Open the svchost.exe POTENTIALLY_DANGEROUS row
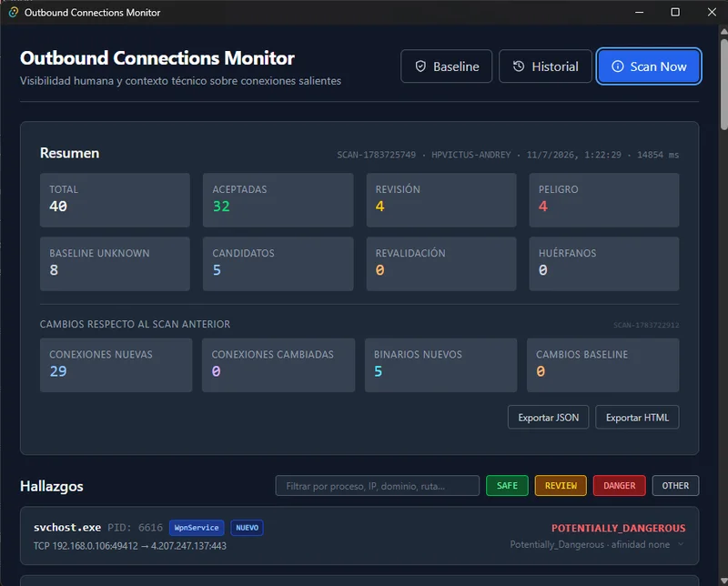The image size is (728, 586). (x=359, y=536)
